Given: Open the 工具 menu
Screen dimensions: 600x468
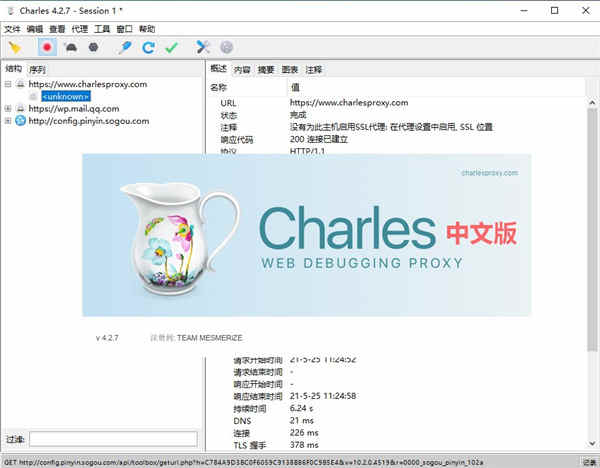Looking at the screenshot, I should point(102,29).
